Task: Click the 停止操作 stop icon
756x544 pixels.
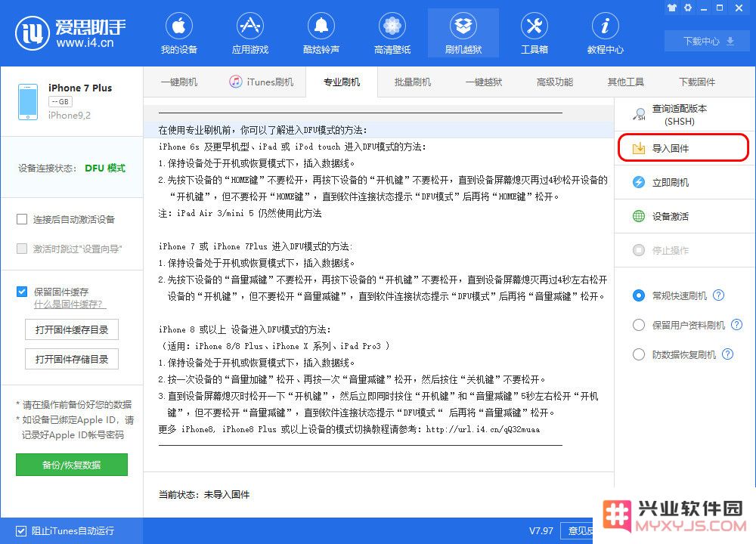Action: (638, 250)
